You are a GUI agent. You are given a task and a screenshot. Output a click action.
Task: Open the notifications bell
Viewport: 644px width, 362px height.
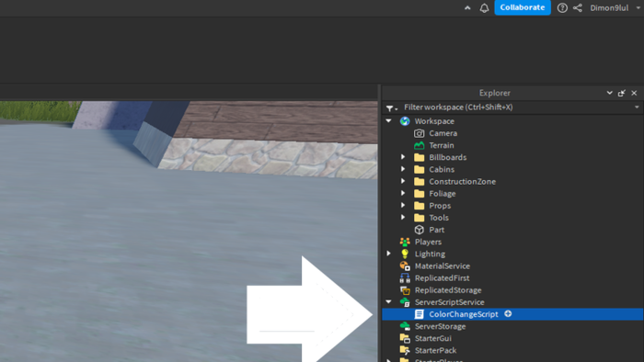click(x=484, y=7)
